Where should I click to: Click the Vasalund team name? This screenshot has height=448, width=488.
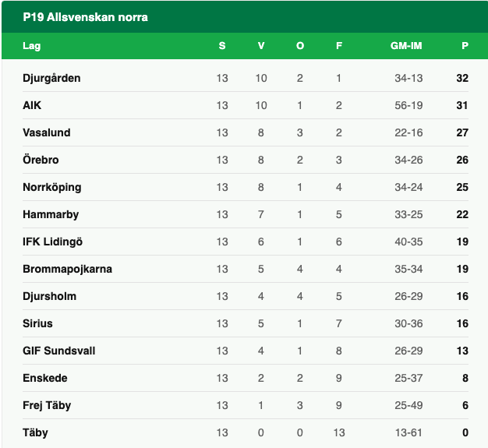(x=47, y=132)
